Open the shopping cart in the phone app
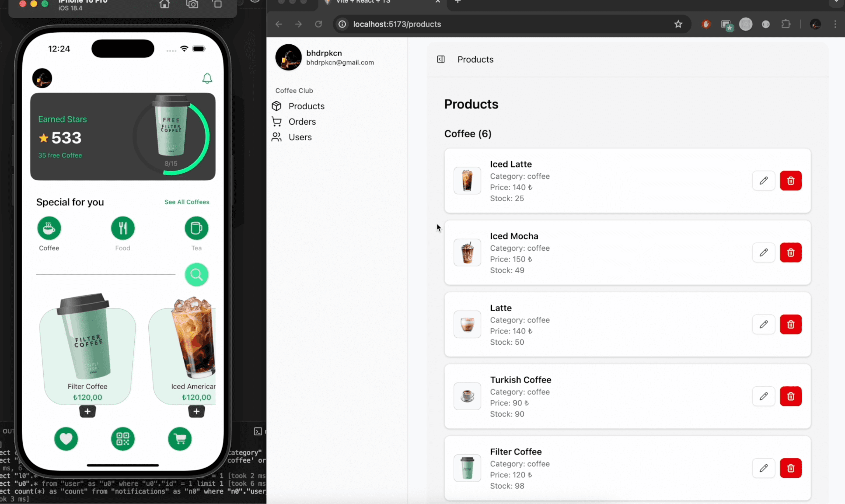The height and width of the screenshot is (504, 845). (x=180, y=439)
